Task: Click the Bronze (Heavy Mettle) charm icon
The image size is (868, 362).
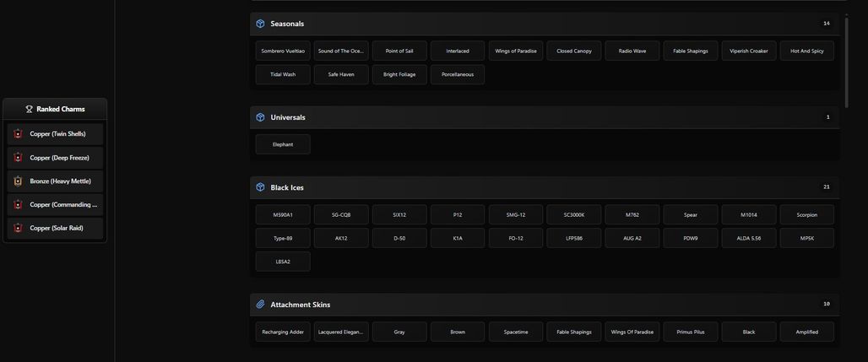Action: tap(18, 181)
